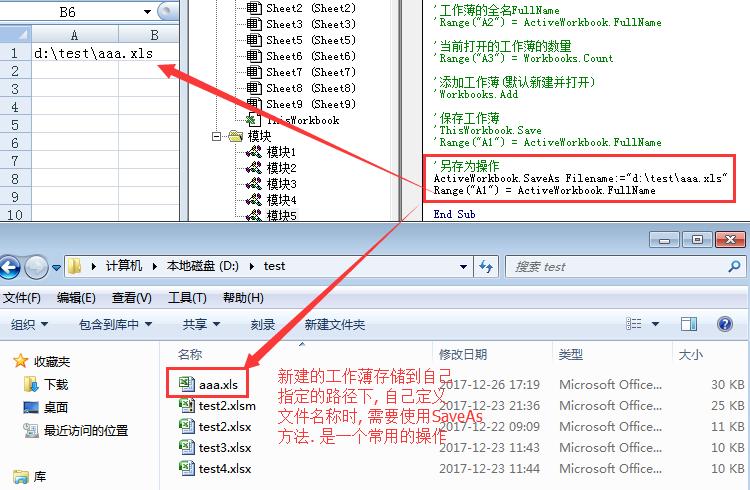750x490 pixels.
Task: Click the search magnifier icon
Action: pyautogui.click(x=734, y=267)
